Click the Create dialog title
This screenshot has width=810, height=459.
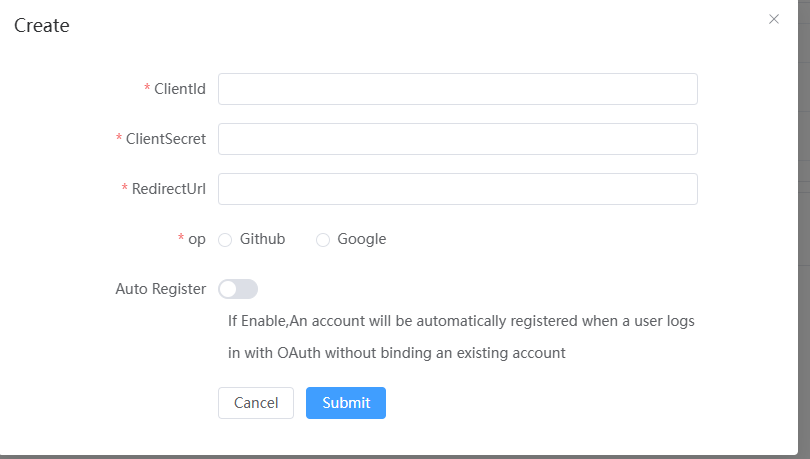point(42,26)
